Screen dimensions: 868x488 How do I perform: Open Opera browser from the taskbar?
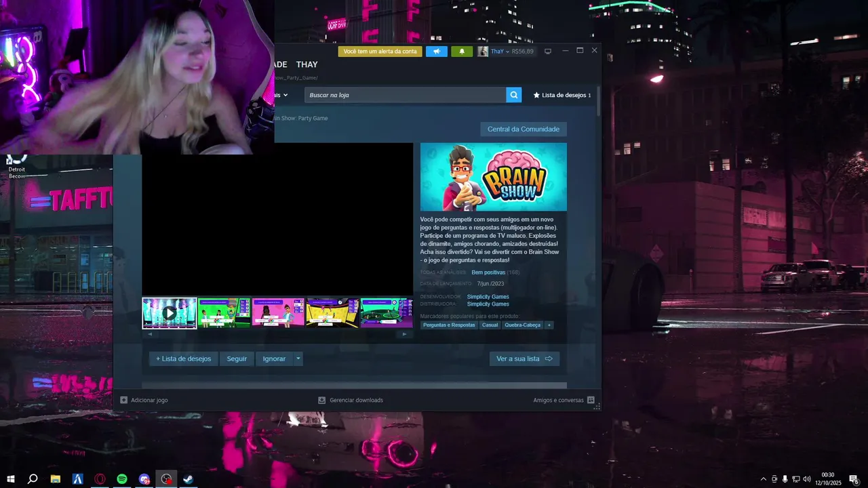pos(100,479)
